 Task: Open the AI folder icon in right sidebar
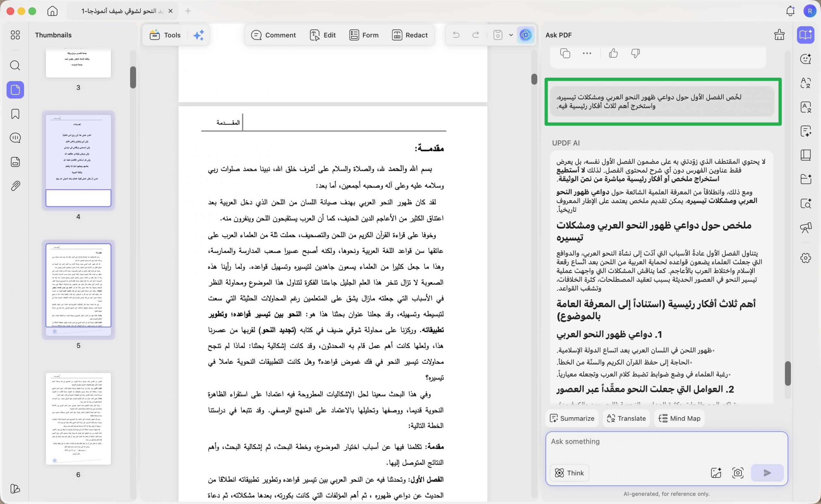click(x=806, y=179)
